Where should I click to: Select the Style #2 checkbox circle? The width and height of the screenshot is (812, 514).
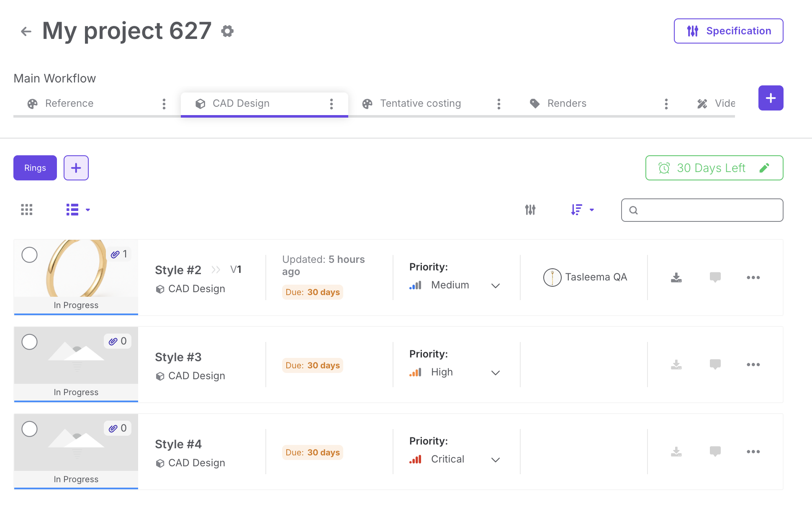[x=30, y=255]
